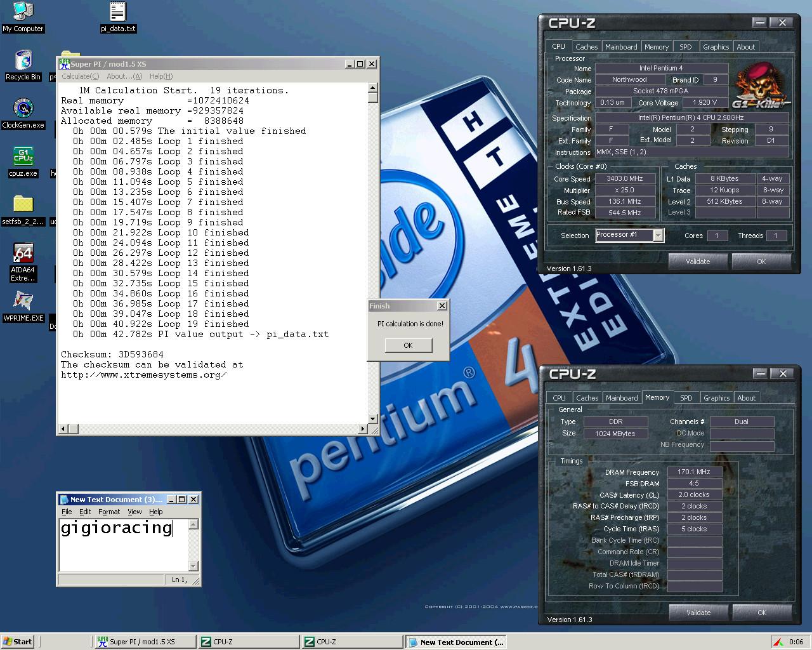The width and height of the screenshot is (812, 650).
Task: Open the About tab in the upper CPU-Z window
Action: pyautogui.click(x=745, y=47)
